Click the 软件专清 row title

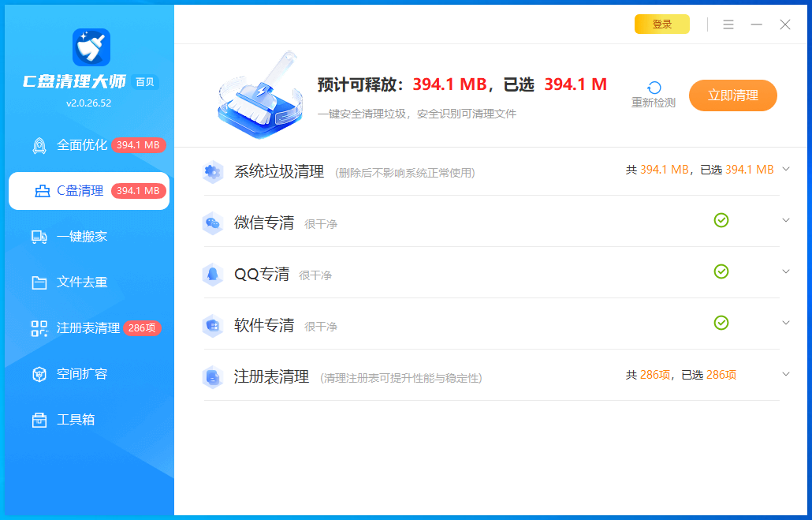264,326
